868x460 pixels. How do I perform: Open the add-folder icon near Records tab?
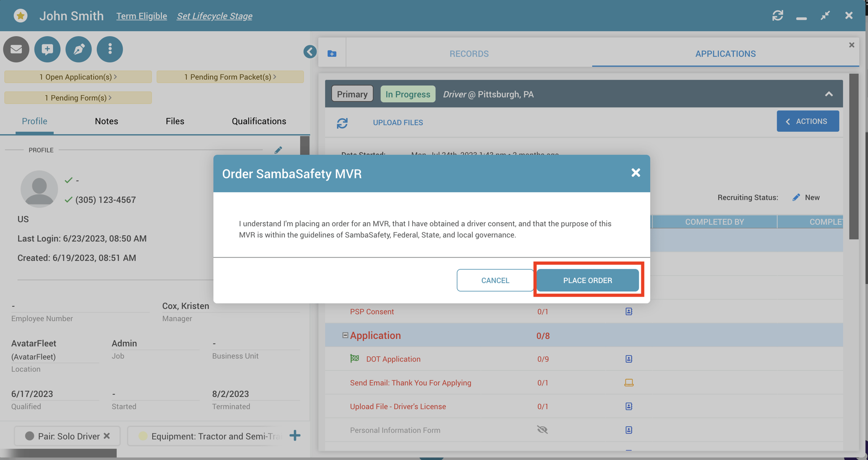332,53
